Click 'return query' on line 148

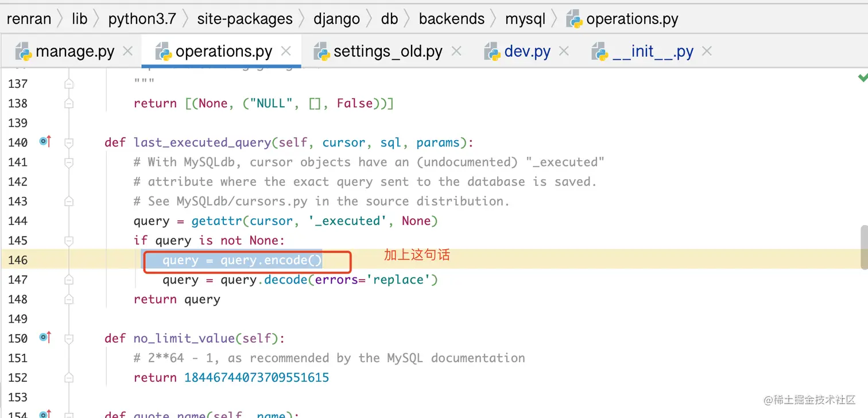point(177,299)
